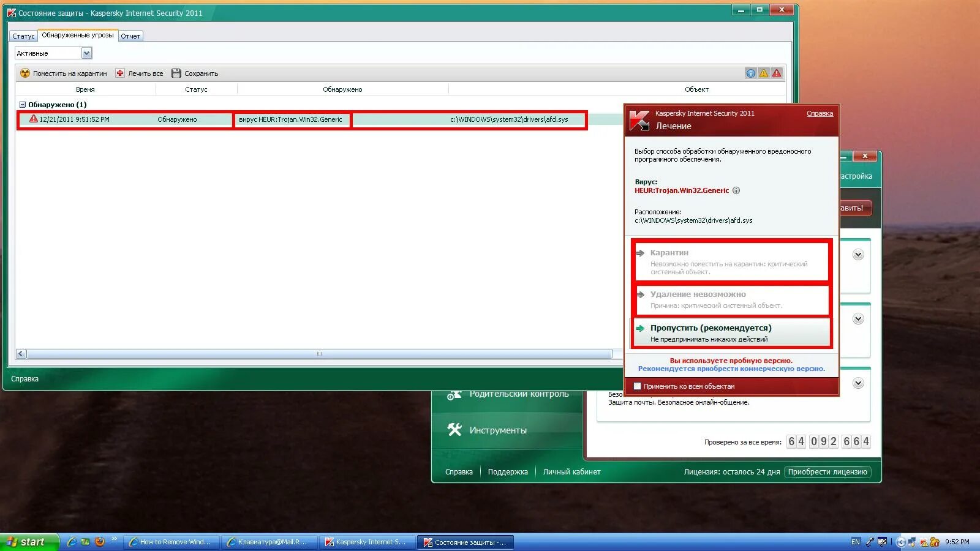The height and width of the screenshot is (551, 980).
Task: Expand hidden tray icons arrow
Action: [900, 542]
